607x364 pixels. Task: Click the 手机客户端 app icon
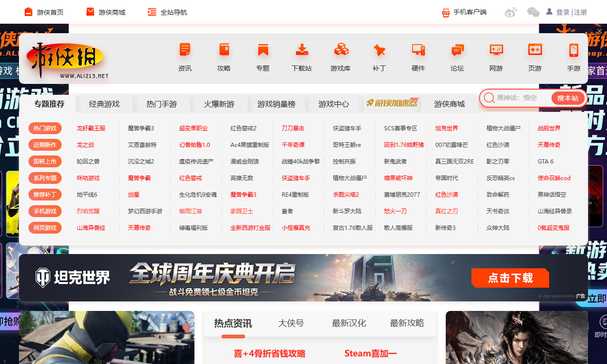[446, 12]
